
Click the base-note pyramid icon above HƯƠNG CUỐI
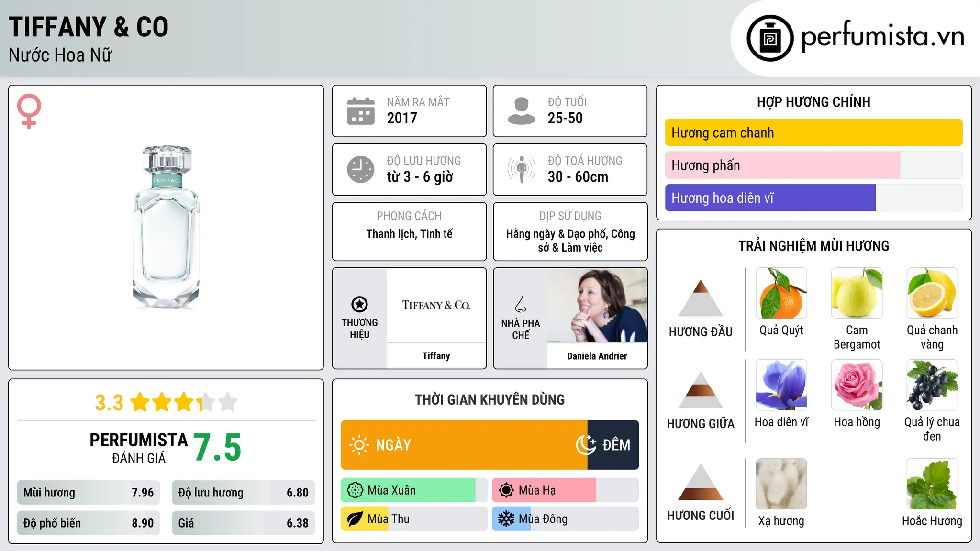point(701,482)
